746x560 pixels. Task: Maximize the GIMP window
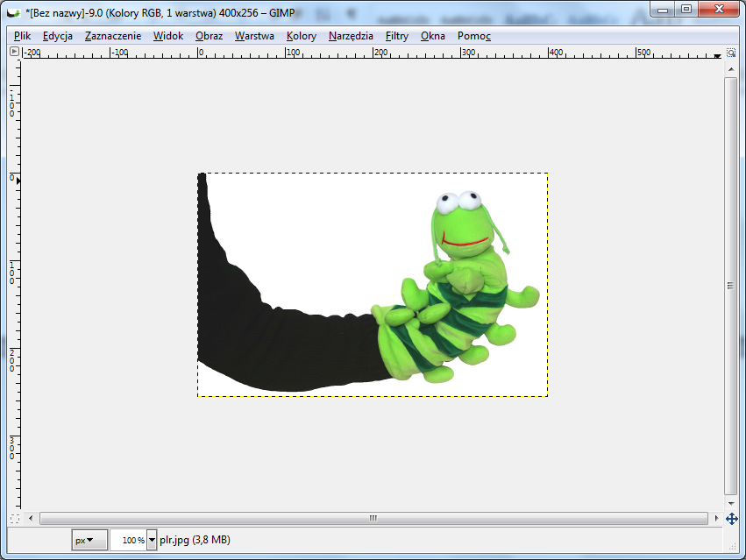[686, 10]
